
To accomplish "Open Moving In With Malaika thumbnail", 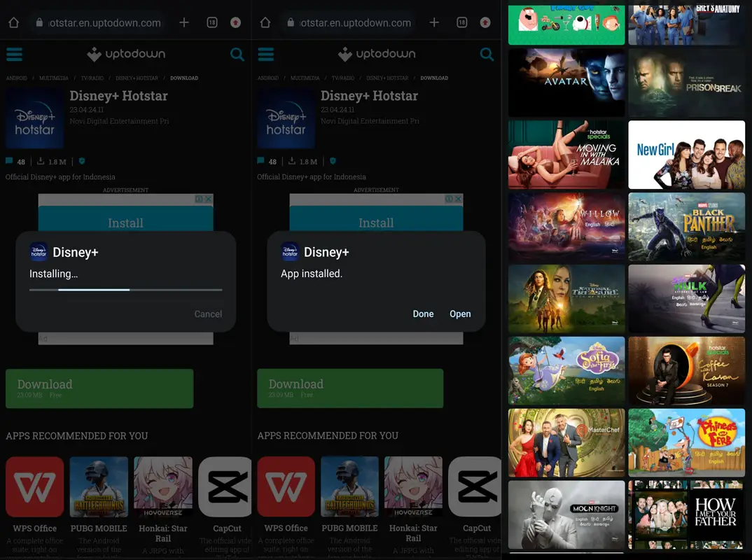I will [566, 155].
